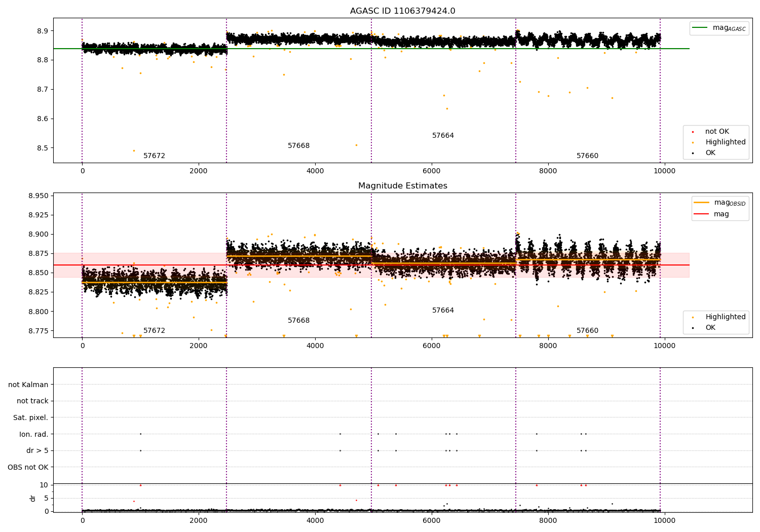Click the 8.775 tick on Magnitude Estimates axis

[x=38, y=331]
